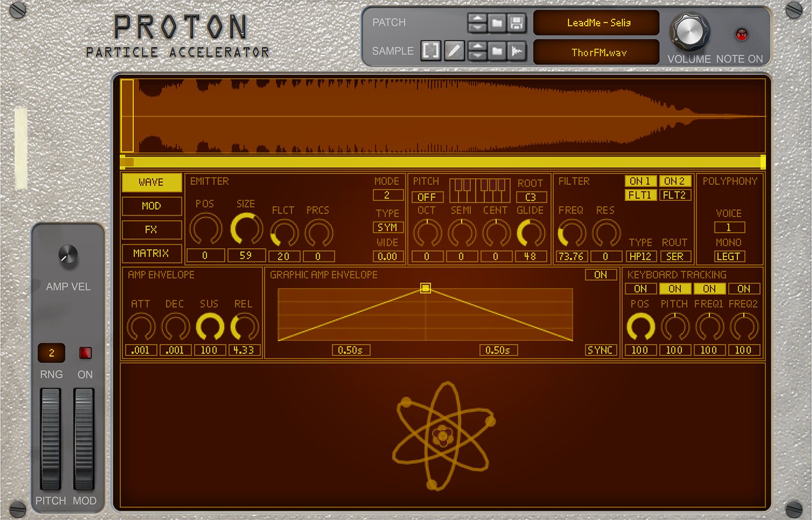Image resolution: width=812 pixels, height=520 pixels.
Task: Enable filter 2 with the ON 2 toggle
Action: [675, 181]
